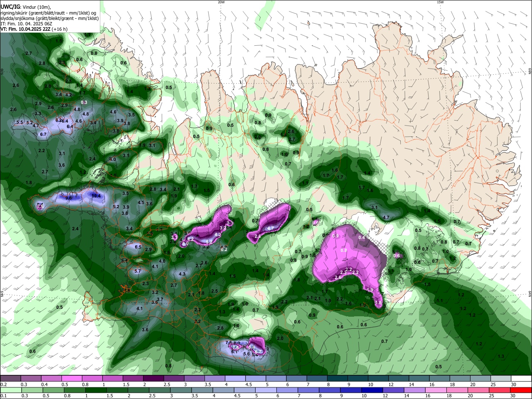Select the white 2.6 value in the purple area
This screenshot has width=532, height=399.
pos(338,277)
